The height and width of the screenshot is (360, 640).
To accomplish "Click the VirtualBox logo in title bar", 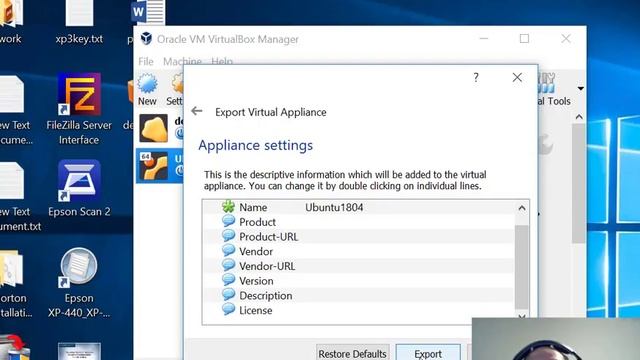I will click(x=146, y=39).
